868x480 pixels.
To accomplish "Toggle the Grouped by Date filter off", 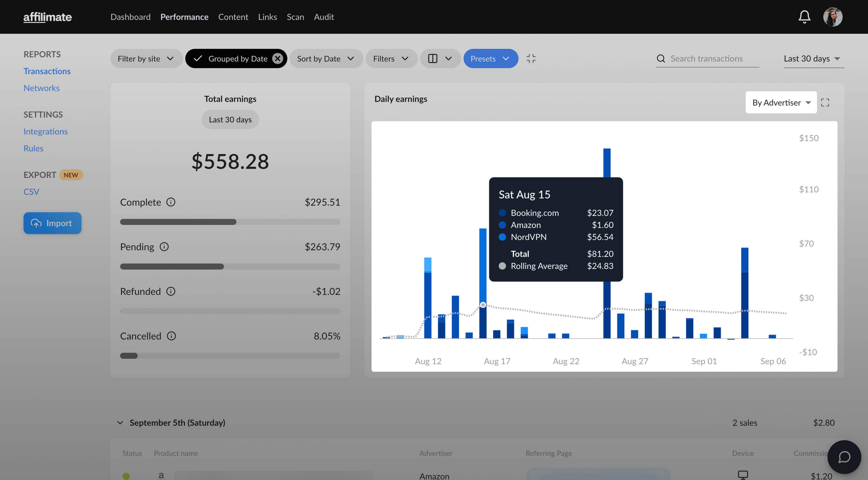I will coord(277,58).
